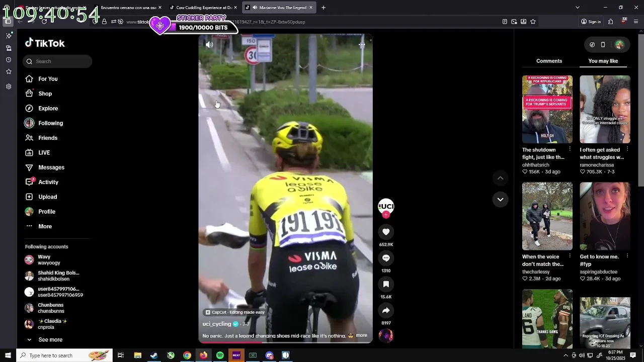Open the Get app phone icon

click(x=603, y=45)
